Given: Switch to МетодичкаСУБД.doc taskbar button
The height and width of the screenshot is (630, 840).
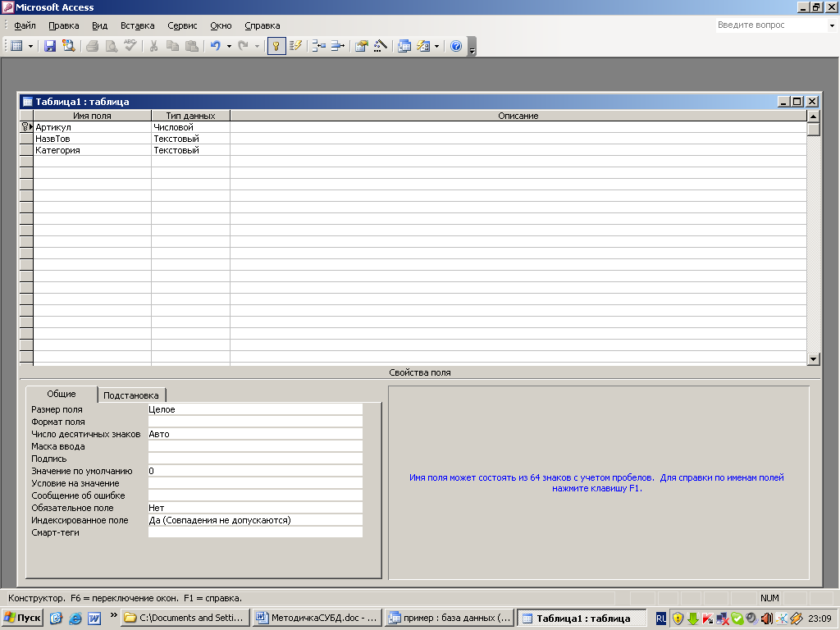Looking at the screenshot, I should (x=317, y=618).
